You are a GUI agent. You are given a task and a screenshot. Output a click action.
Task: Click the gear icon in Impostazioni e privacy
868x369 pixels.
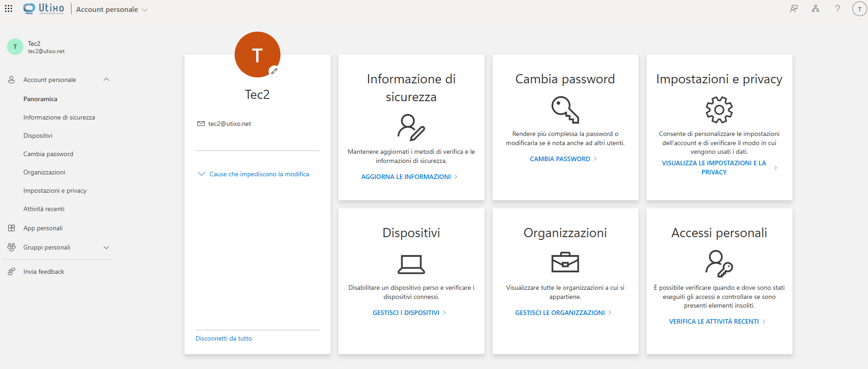point(719,110)
